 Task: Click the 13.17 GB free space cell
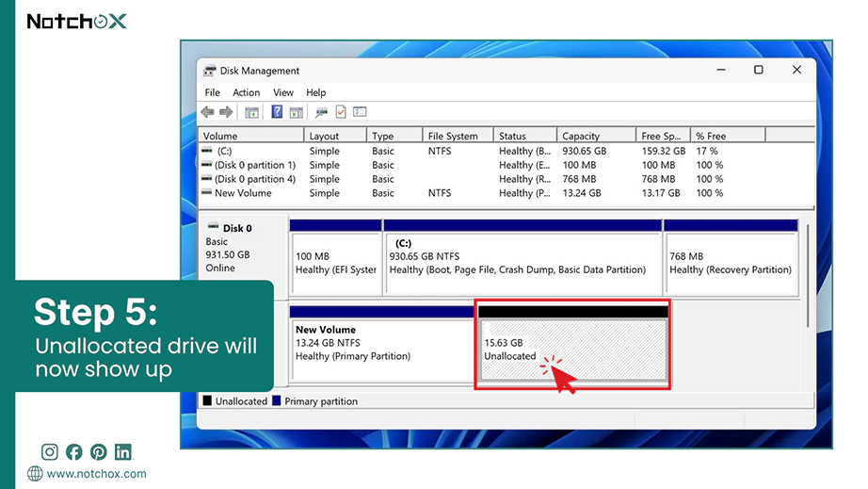tap(660, 193)
